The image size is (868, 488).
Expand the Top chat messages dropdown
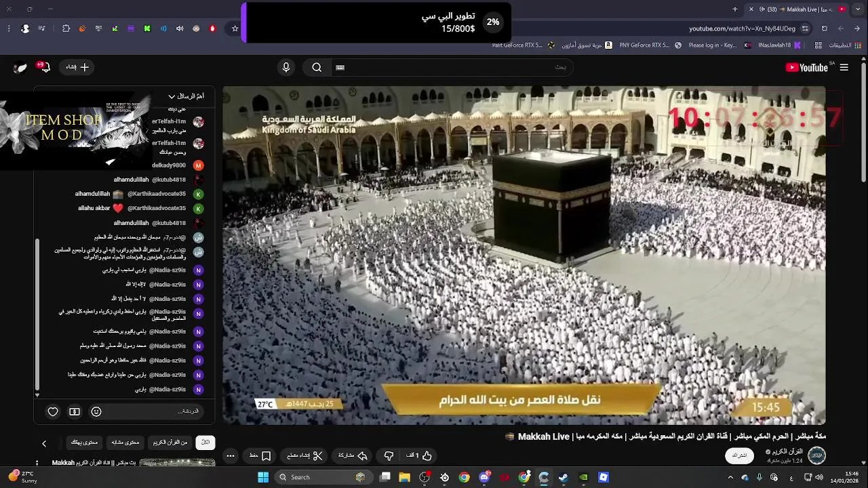point(186,96)
